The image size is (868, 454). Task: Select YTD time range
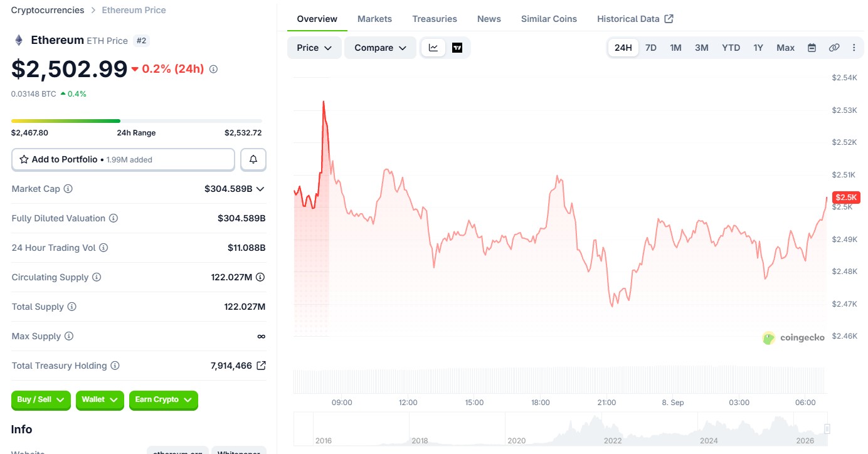pos(731,48)
